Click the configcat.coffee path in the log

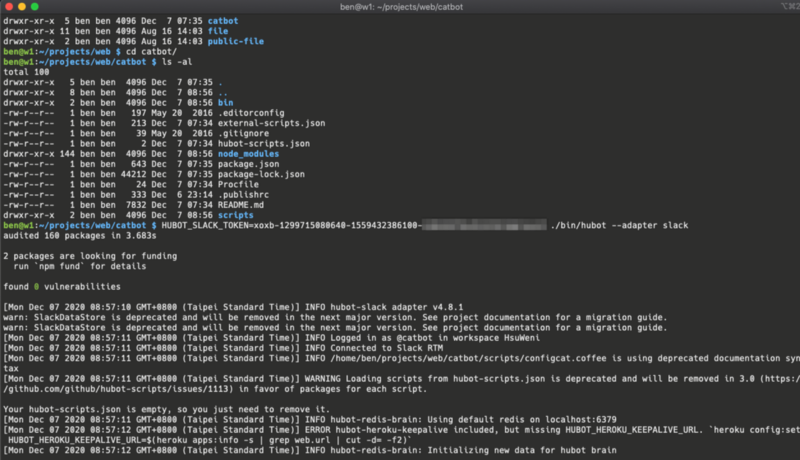coord(468,357)
